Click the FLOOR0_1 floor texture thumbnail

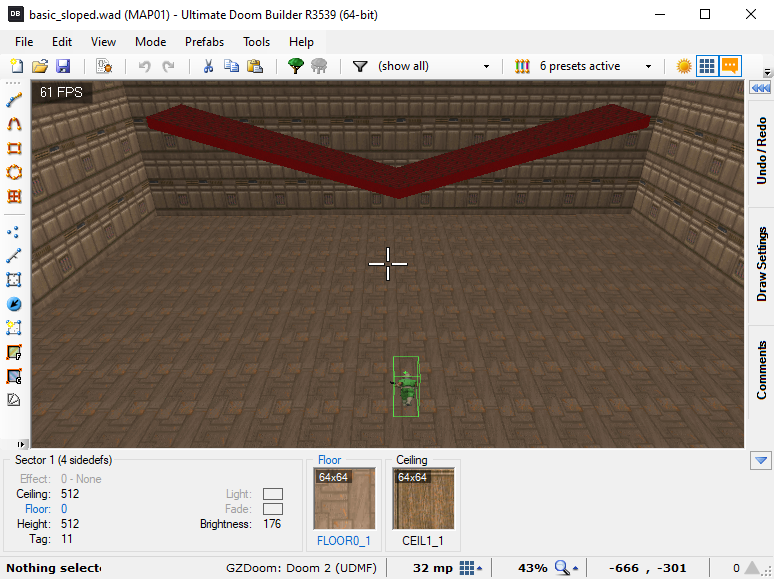pyautogui.click(x=345, y=499)
